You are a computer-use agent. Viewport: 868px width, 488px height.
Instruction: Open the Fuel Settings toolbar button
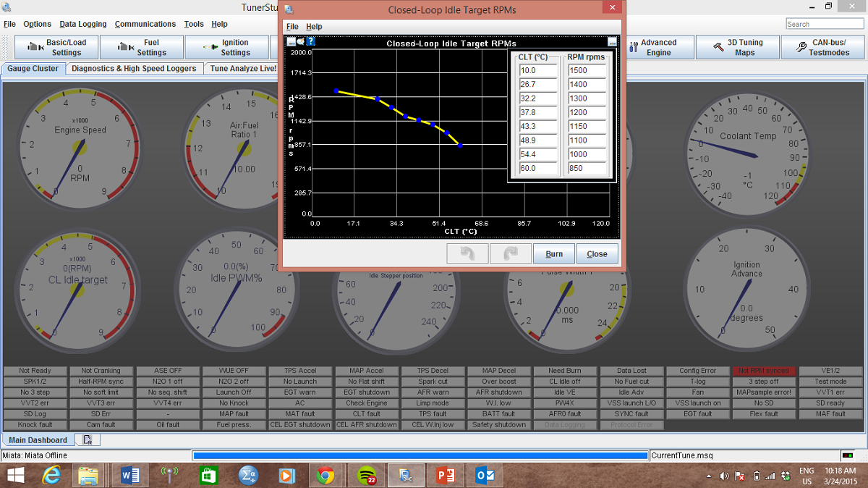point(142,48)
